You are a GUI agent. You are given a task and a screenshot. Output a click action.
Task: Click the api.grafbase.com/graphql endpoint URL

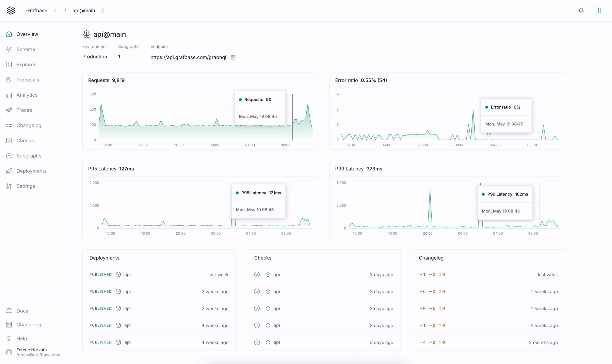(188, 57)
